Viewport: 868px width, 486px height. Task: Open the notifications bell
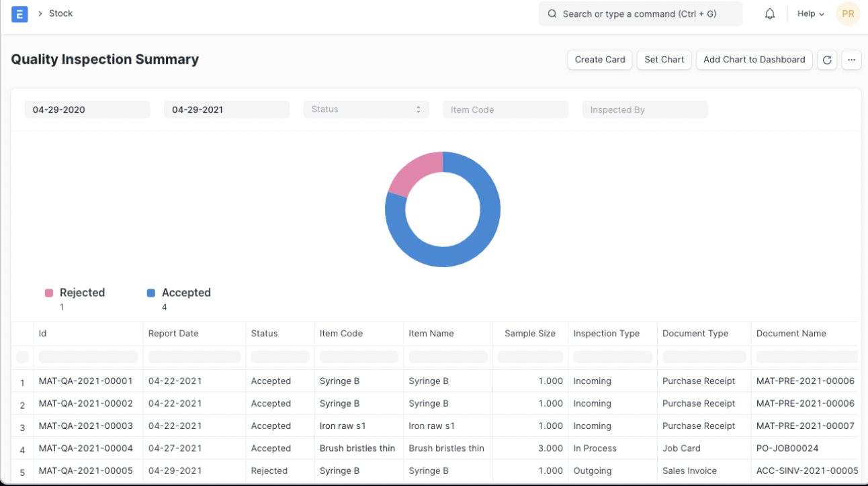[770, 14]
